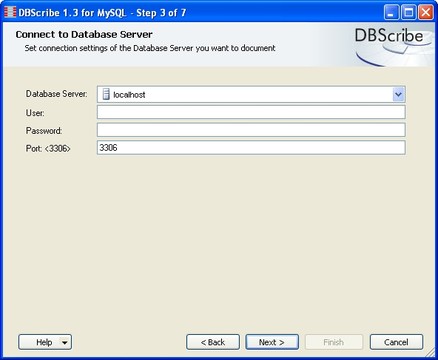Minimize the DBScribe window
Screen dimensions: 438x360
391,13
